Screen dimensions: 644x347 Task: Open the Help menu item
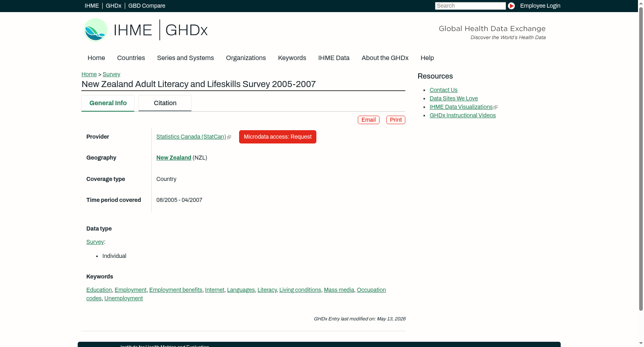(427, 58)
